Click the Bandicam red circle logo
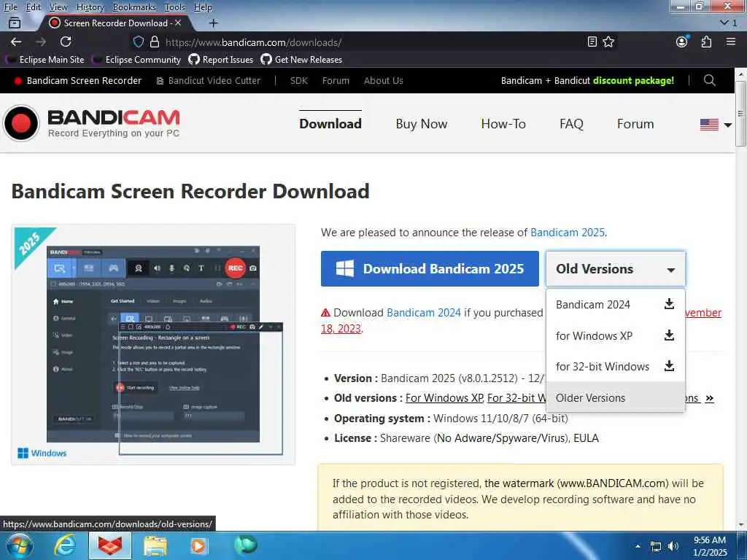The width and height of the screenshot is (747, 560). coord(21,123)
